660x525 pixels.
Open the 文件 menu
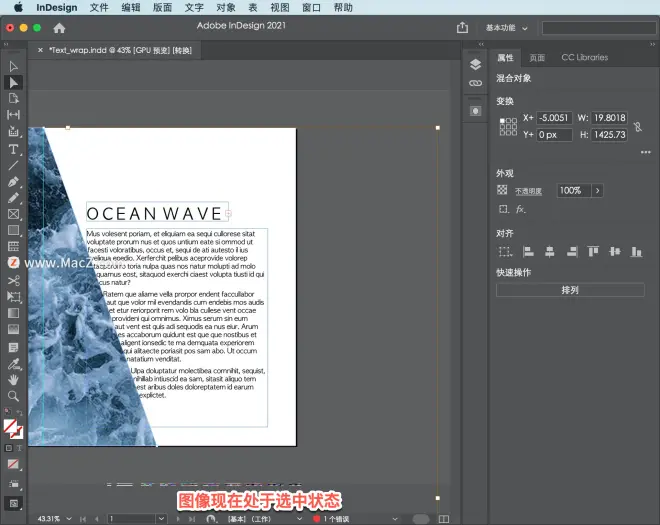99,8
